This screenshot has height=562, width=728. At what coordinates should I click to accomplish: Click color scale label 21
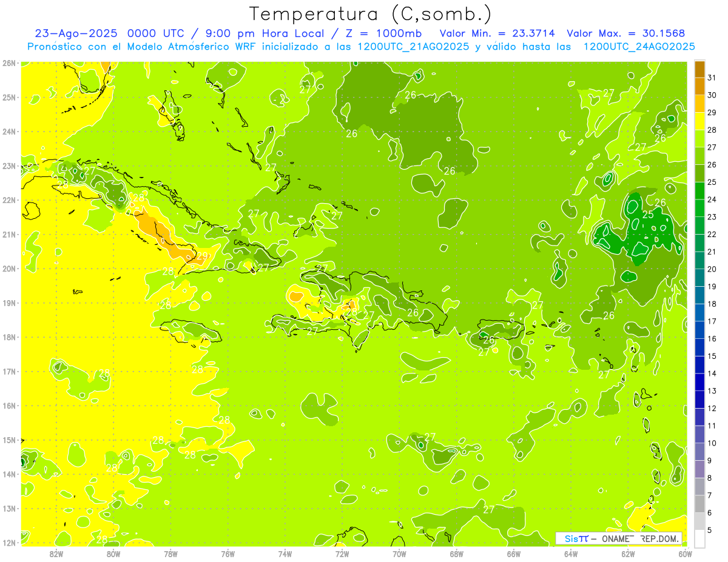[712, 252]
